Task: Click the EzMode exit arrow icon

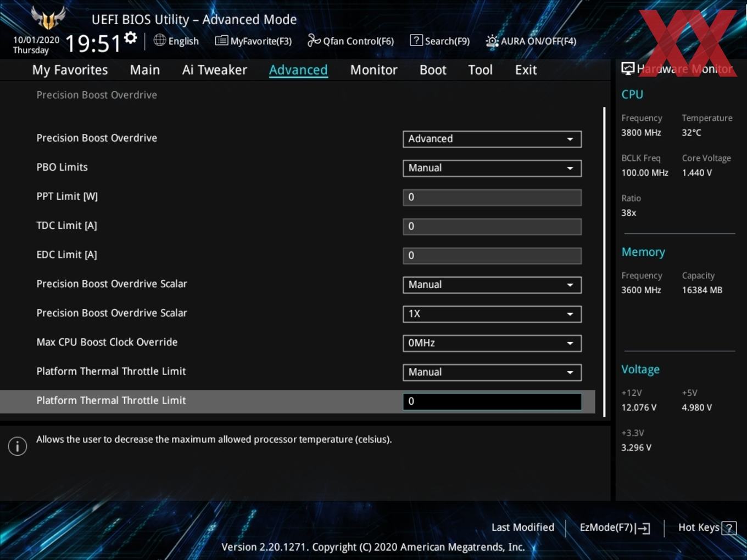Action: 643,528
